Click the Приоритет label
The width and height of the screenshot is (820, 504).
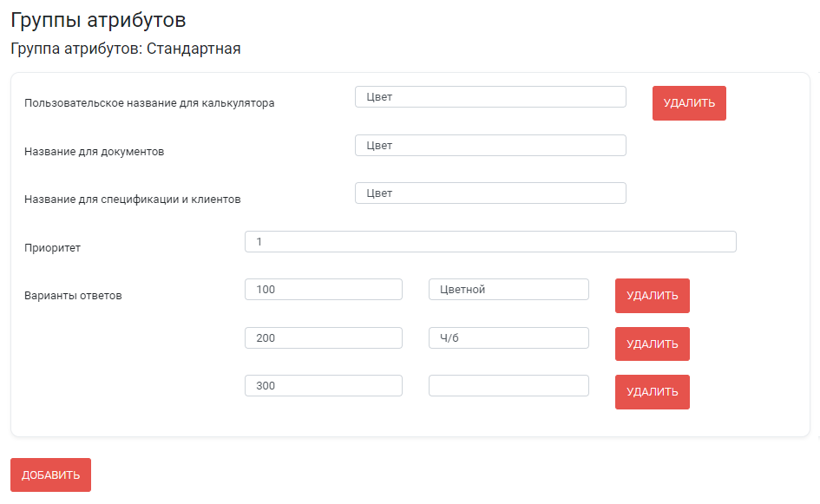[x=52, y=248]
